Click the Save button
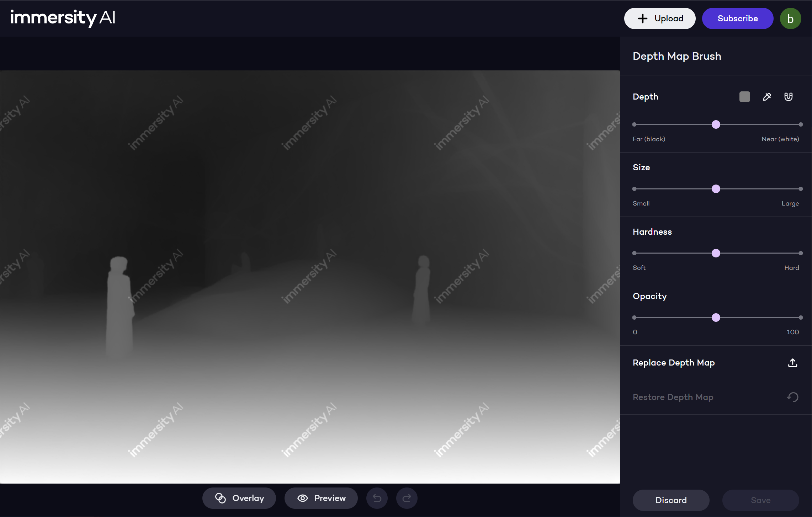Screen dimensions: 812x517 [x=760, y=500]
